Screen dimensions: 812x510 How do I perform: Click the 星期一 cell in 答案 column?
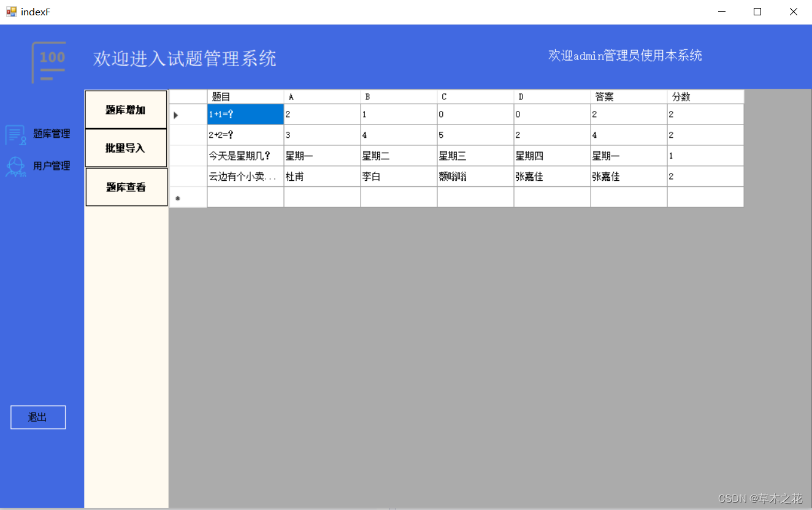(x=629, y=156)
